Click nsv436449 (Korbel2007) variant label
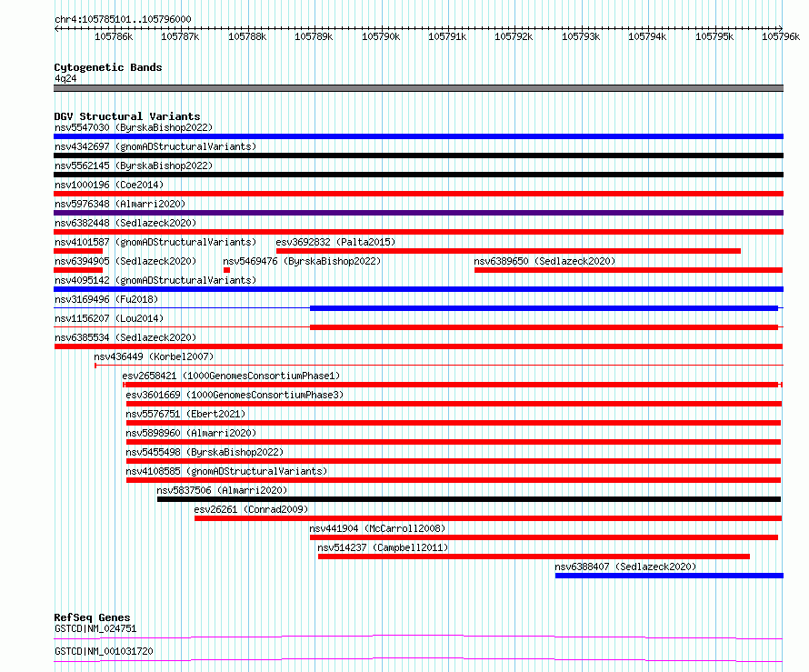 tap(154, 356)
